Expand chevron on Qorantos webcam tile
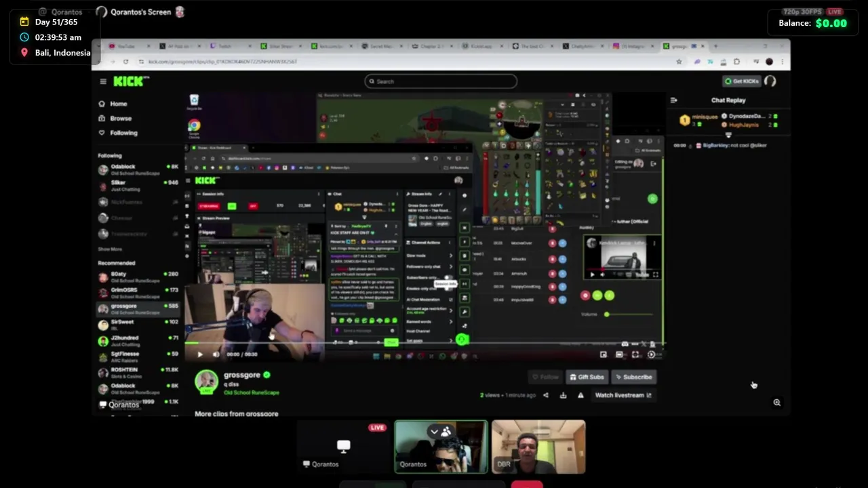 pyautogui.click(x=434, y=432)
